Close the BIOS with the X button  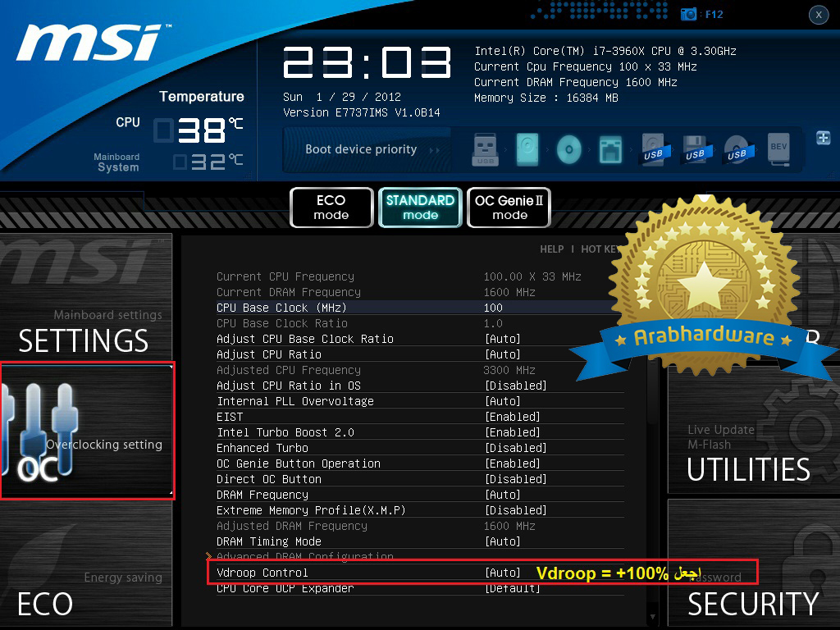[x=819, y=15]
